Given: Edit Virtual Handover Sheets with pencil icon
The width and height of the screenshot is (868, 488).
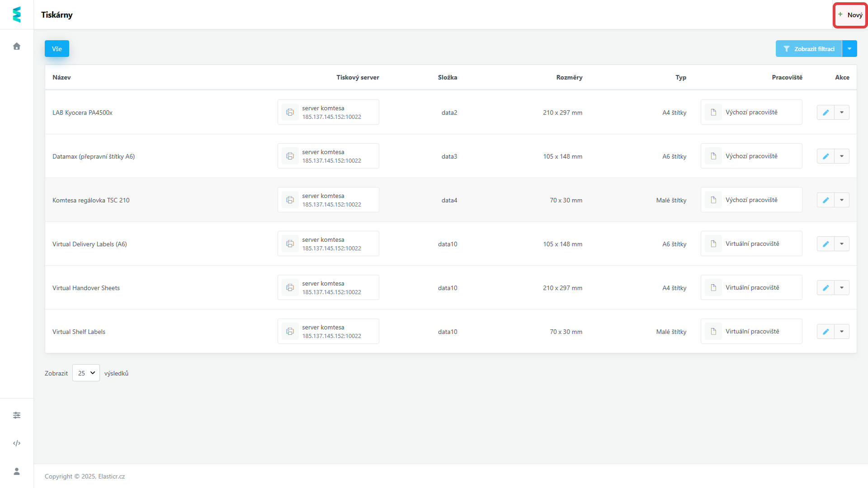Looking at the screenshot, I should click(x=826, y=288).
